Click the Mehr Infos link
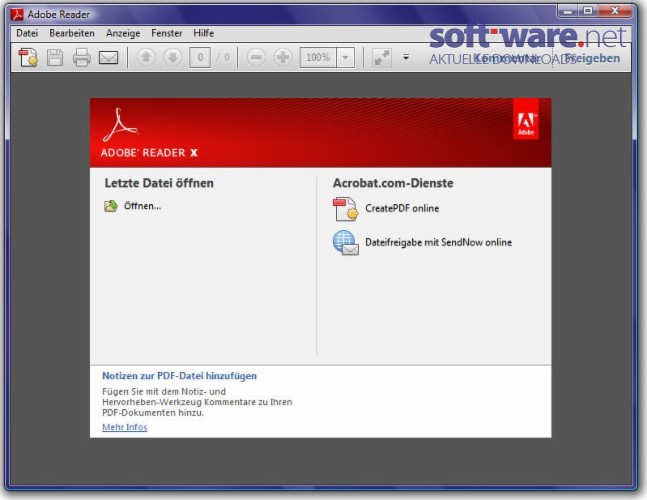 [125, 427]
